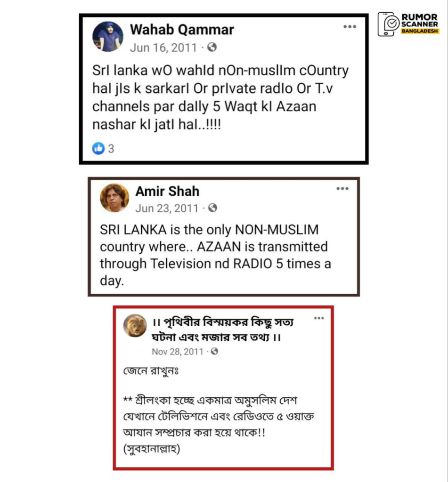Click the Jun 16, 2011 timestamp
Viewport: 448px width, 482px height.
(163, 48)
